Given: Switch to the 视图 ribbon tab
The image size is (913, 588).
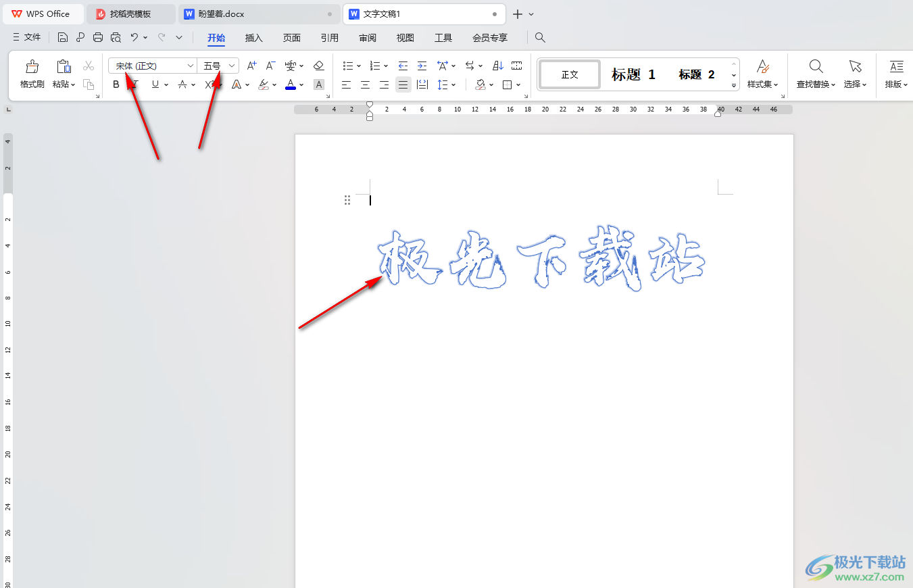Looking at the screenshot, I should coord(405,38).
